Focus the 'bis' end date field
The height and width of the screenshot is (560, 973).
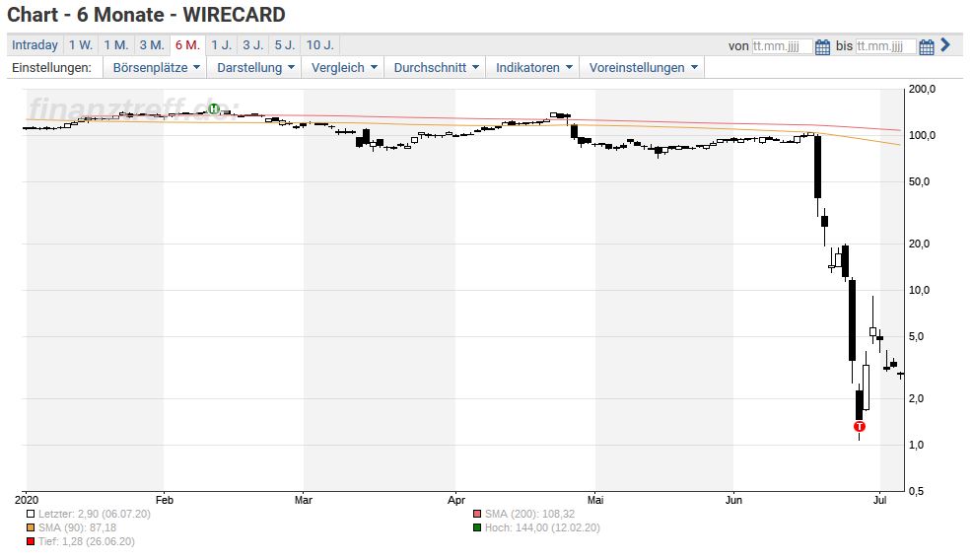click(886, 46)
